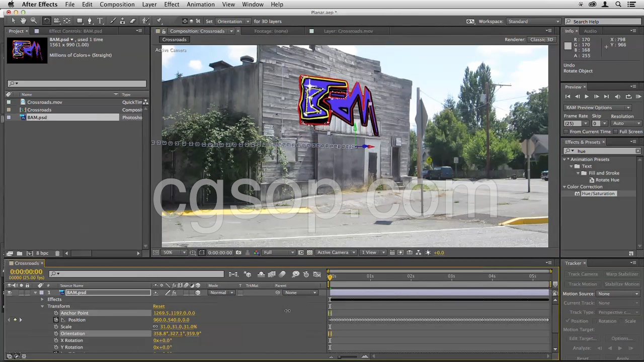Click the Frame Blending icon in timeline header
This screenshot has height=362, width=644.
pos(272,274)
